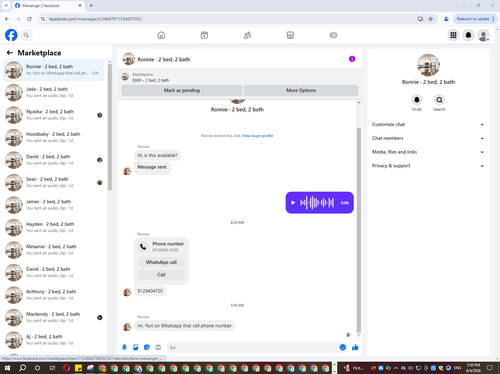The width and height of the screenshot is (500, 374).
Task: Open Hoodbaby 2 bed, 2 bath chat
Action: click(54, 137)
